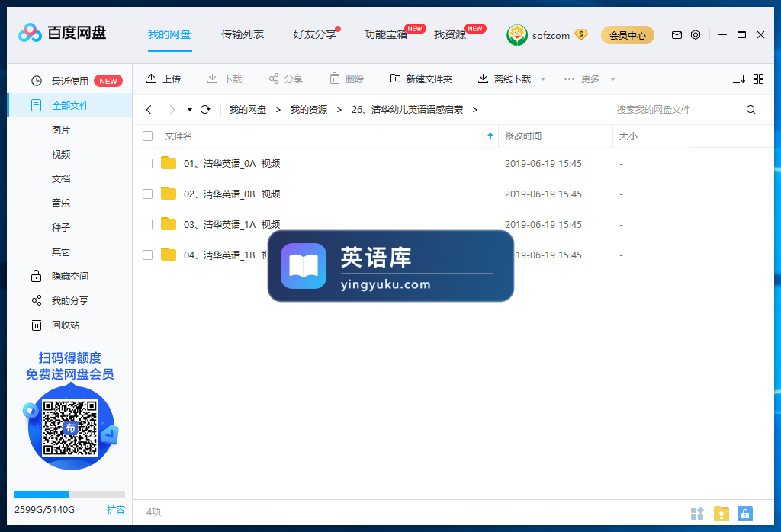The width and height of the screenshot is (781, 532).
Task: Click the upload arrow icon
Action: [152, 79]
